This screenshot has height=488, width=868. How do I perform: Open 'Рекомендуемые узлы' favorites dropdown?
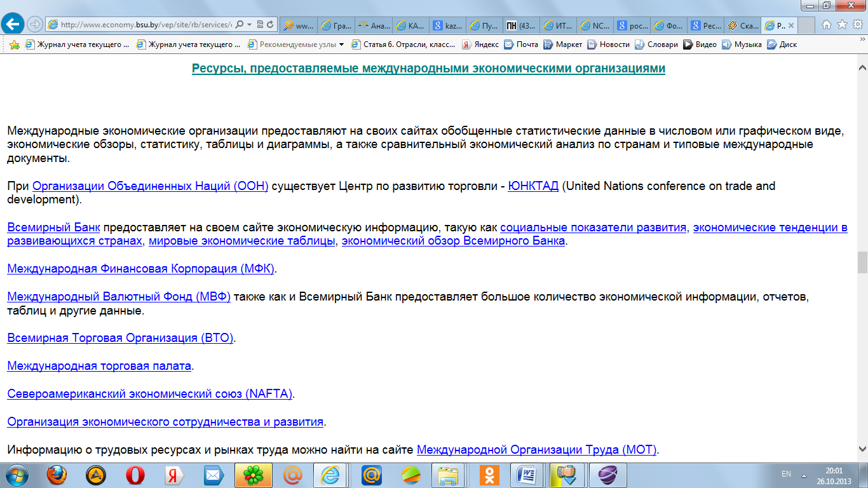[295, 44]
